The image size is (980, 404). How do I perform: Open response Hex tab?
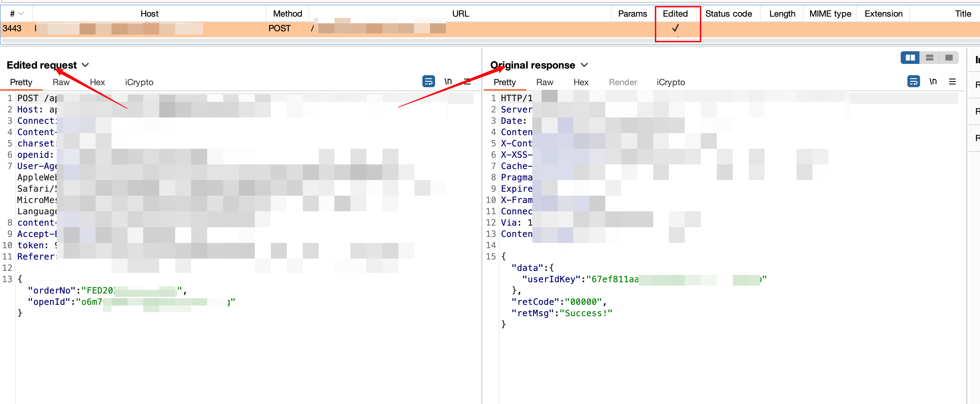[581, 82]
